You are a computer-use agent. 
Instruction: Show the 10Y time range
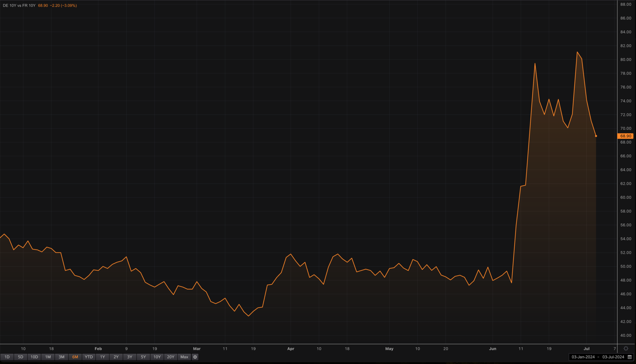pyautogui.click(x=157, y=357)
